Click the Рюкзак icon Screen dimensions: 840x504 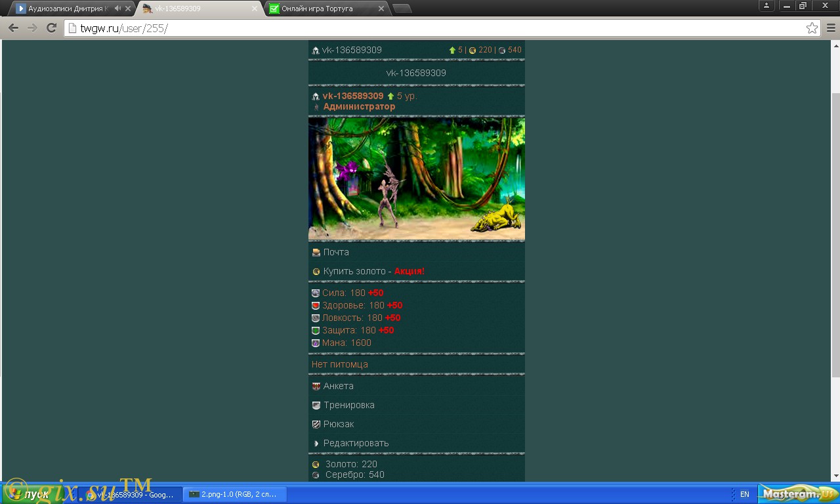coord(316,425)
